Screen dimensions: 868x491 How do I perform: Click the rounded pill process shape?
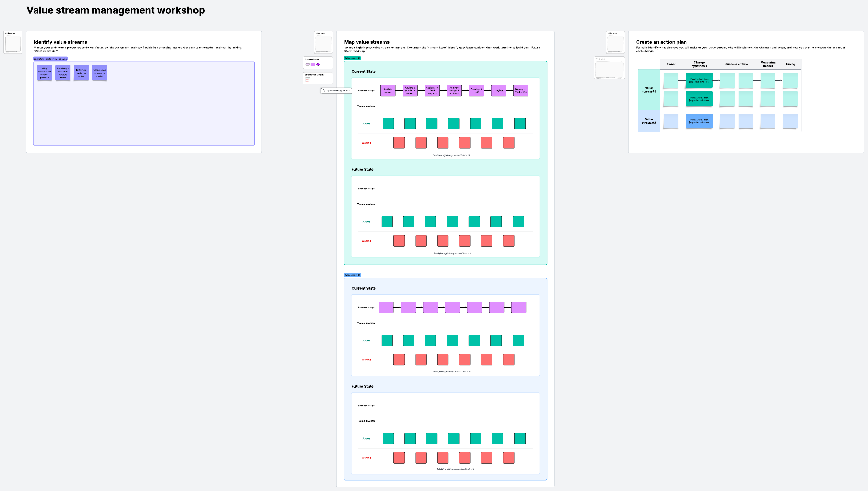point(307,64)
